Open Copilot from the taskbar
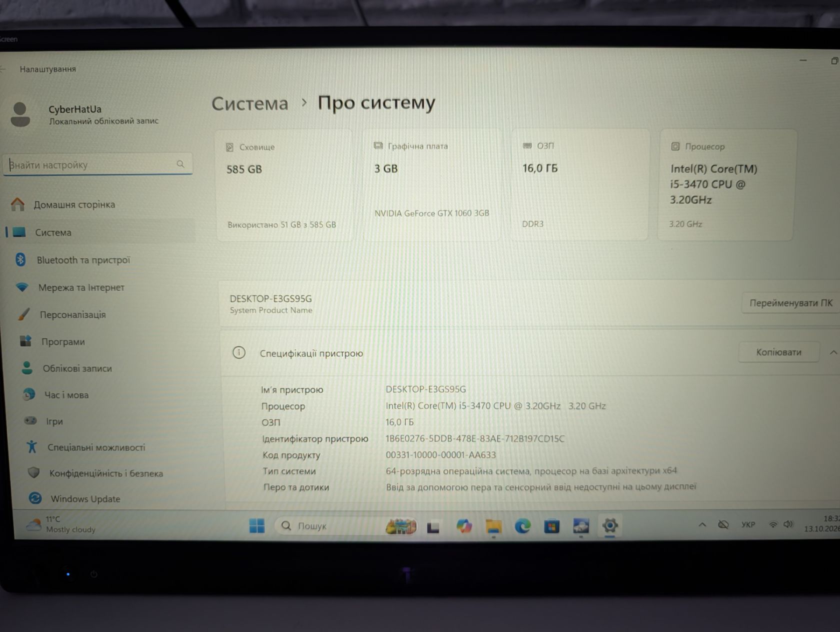840x632 pixels. (464, 526)
